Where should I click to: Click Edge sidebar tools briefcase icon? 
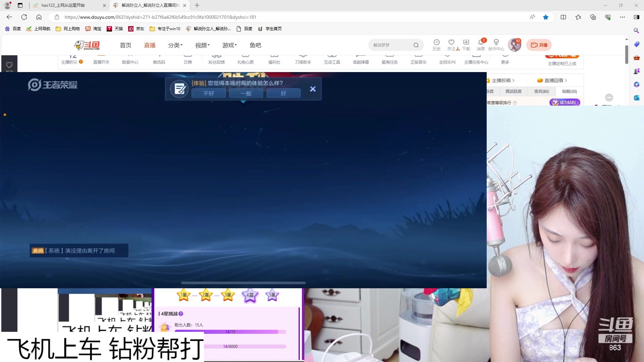[x=636, y=58]
